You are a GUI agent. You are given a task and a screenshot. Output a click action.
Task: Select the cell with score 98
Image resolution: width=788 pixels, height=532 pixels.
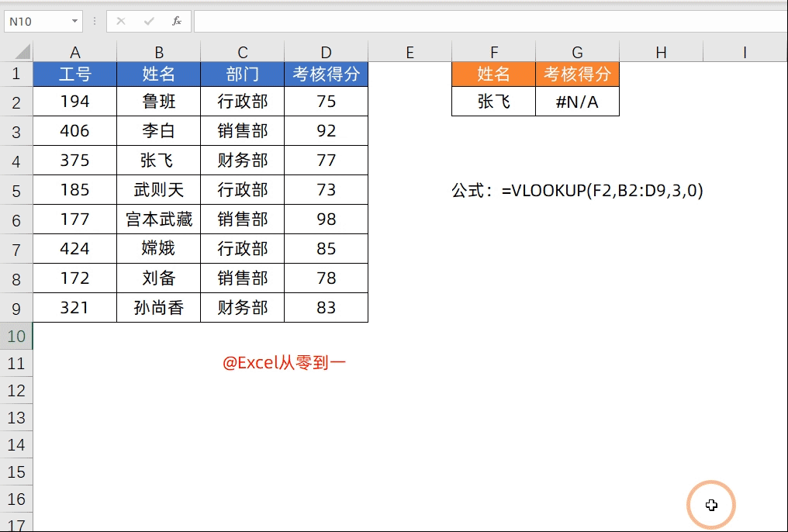pos(325,219)
